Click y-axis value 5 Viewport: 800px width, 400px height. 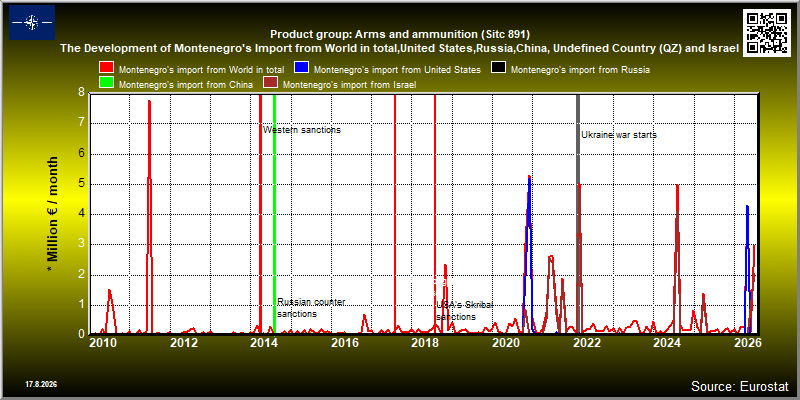coord(81,184)
